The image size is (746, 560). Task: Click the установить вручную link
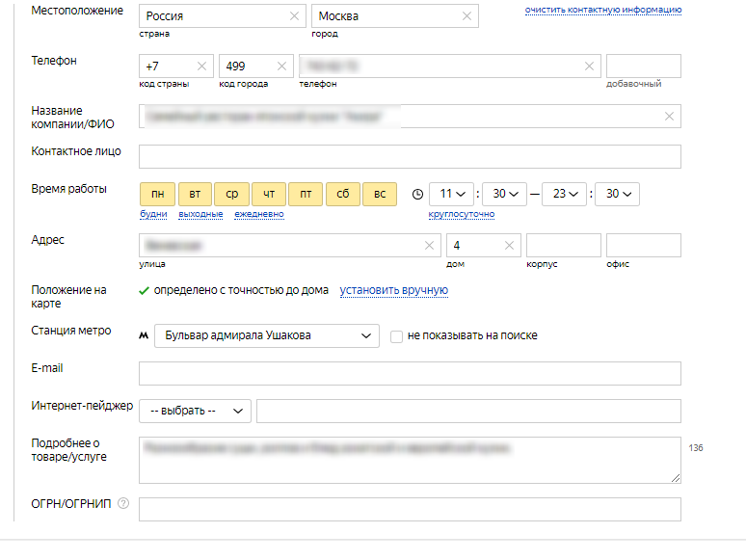click(393, 290)
